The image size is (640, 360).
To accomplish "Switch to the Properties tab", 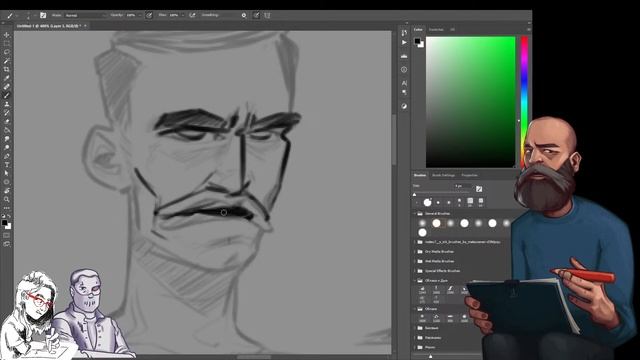I will pos(469,175).
